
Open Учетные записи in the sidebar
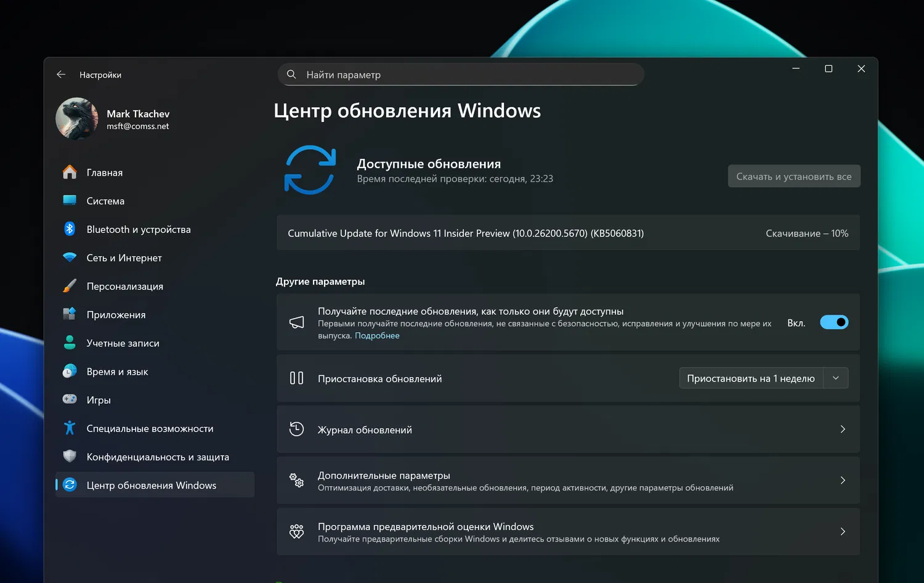coord(155,343)
